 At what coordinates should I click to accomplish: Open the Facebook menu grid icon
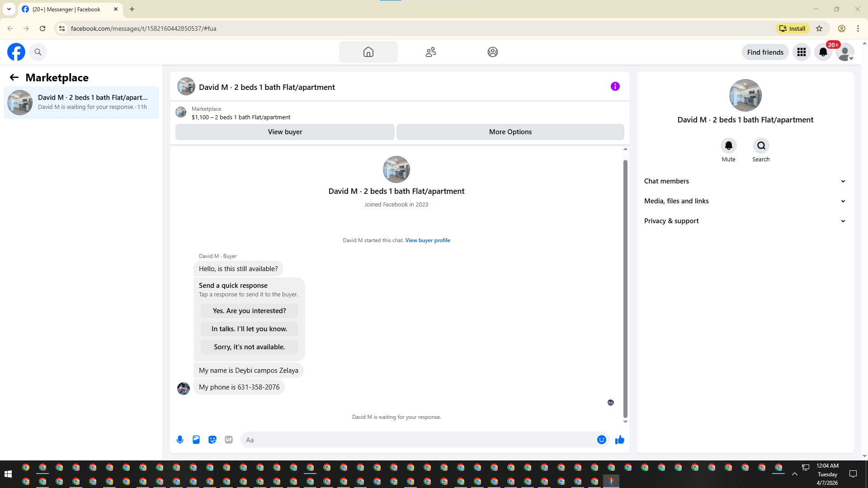tap(802, 52)
